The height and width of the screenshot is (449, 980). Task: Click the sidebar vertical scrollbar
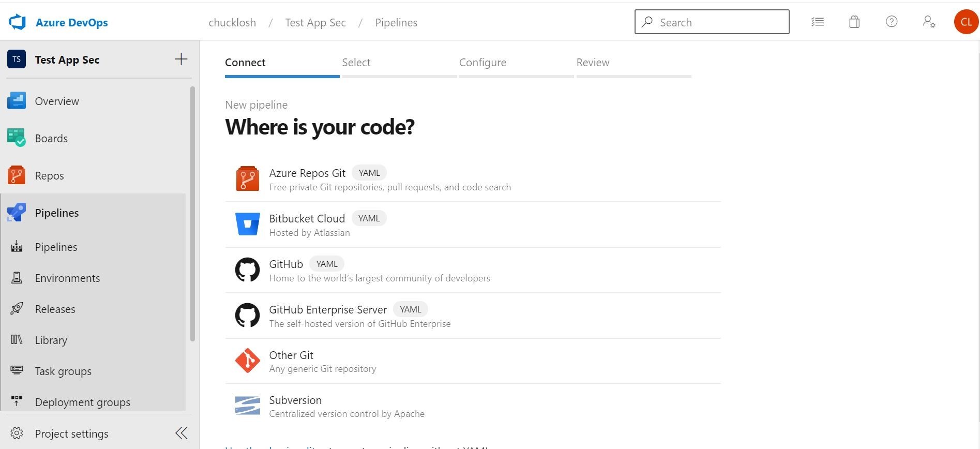point(193,214)
